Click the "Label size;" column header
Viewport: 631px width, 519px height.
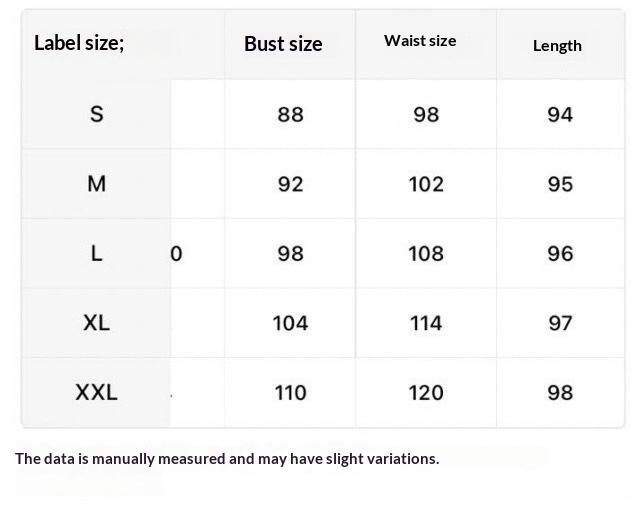pos(79,43)
